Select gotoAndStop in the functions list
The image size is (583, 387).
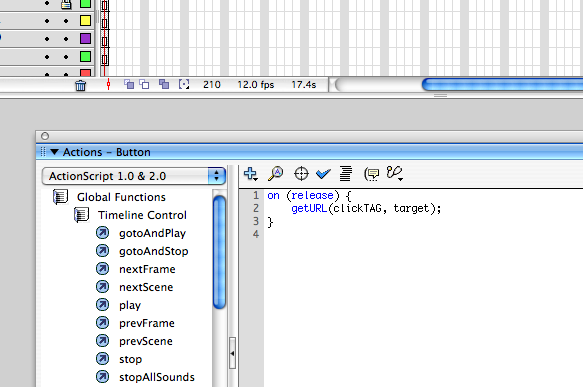point(154,251)
